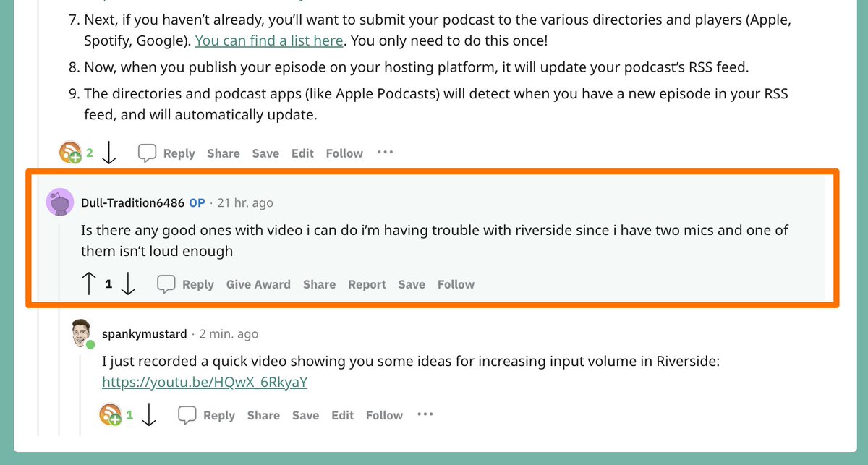Viewport: 868px width, 465px height.
Task: Open more options on top comment
Action: [385, 153]
